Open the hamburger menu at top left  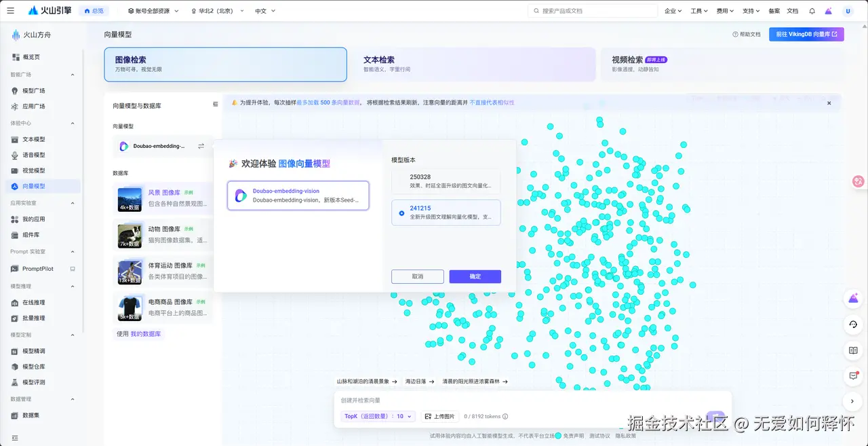click(x=10, y=11)
